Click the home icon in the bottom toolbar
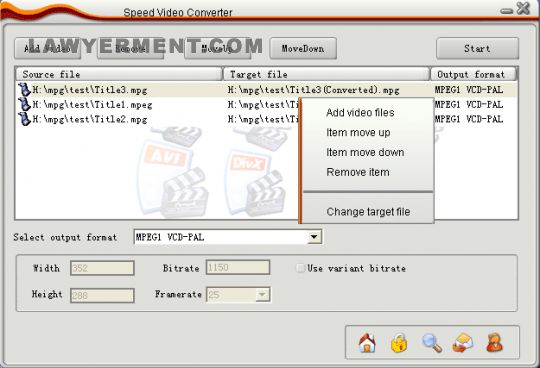540x368 pixels. 367,343
